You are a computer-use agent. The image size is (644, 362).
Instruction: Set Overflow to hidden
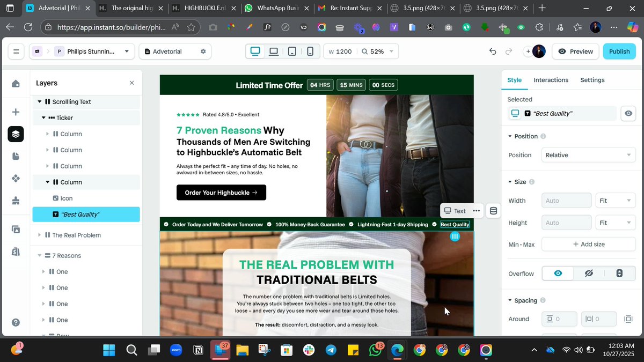588,274
